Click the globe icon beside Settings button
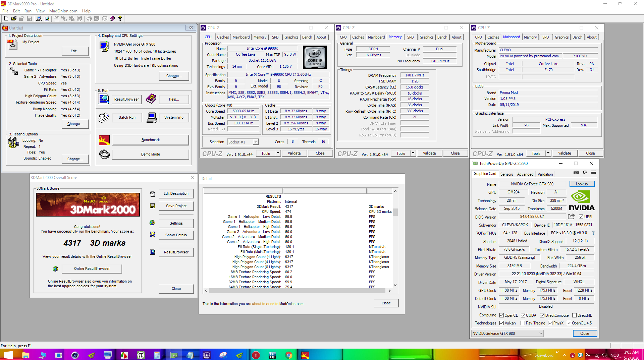 [152, 223]
